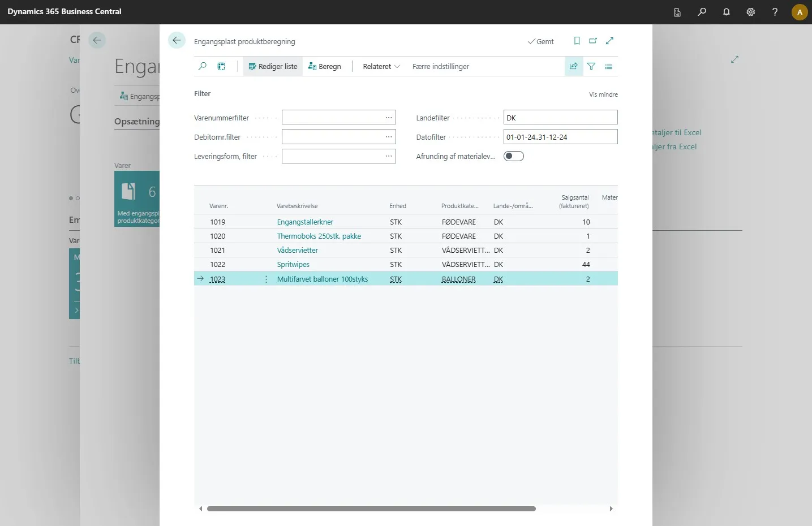Click expand icon on background page
The width and height of the screenshot is (812, 526).
click(734, 59)
